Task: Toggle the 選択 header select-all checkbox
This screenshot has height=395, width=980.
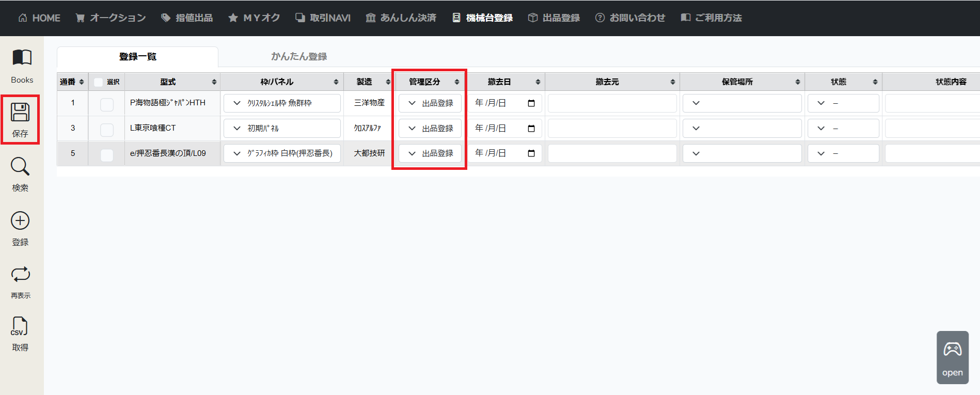Action: [98, 82]
